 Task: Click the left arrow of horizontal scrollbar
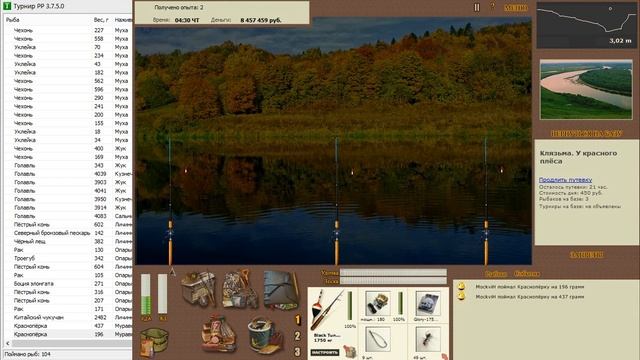(x=7, y=344)
